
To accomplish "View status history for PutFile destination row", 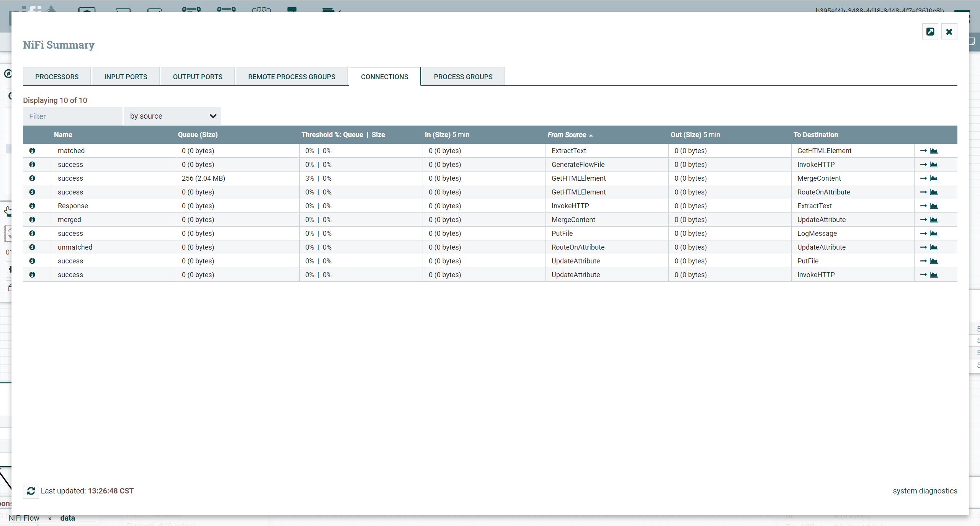I will pyautogui.click(x=934, y=261).
